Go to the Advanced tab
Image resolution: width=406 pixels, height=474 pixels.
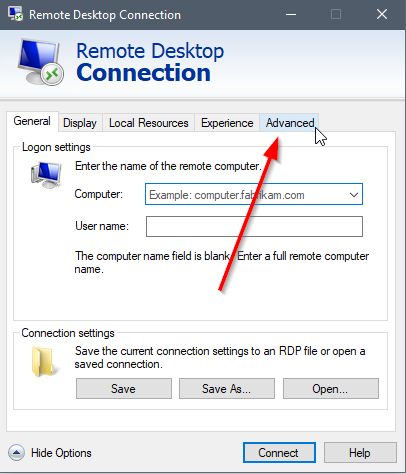tap(289, 123)
